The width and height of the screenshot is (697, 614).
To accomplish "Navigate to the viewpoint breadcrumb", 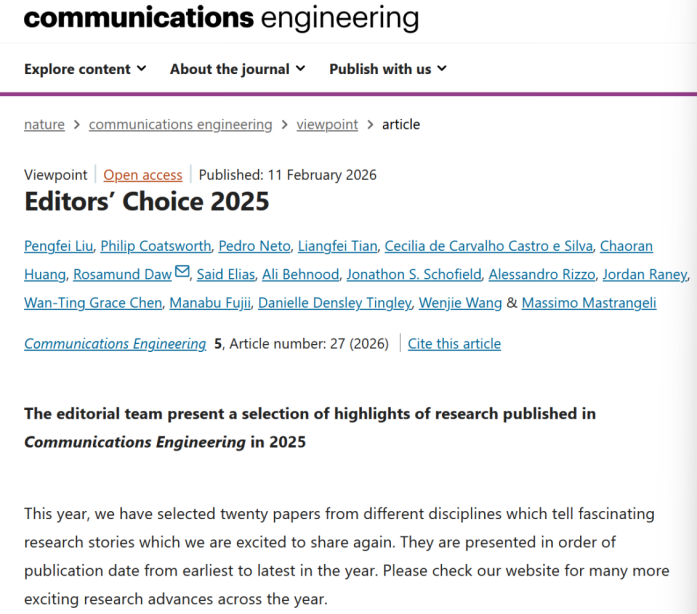I will (327, 125).
